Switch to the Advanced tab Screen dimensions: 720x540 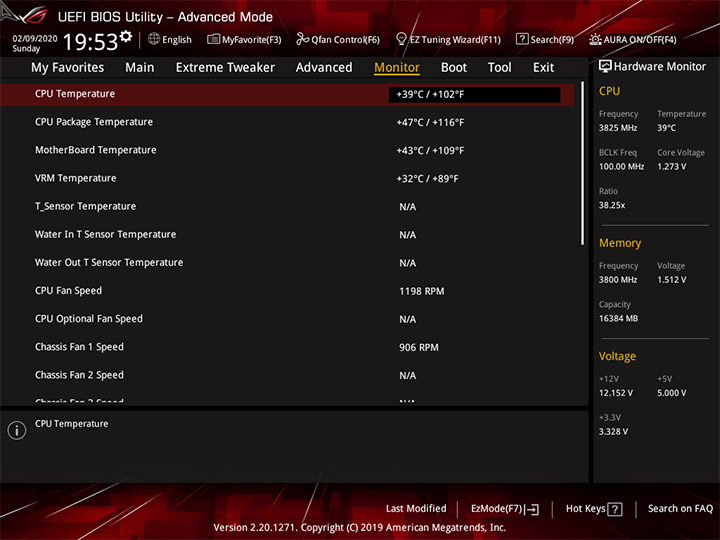324,68
